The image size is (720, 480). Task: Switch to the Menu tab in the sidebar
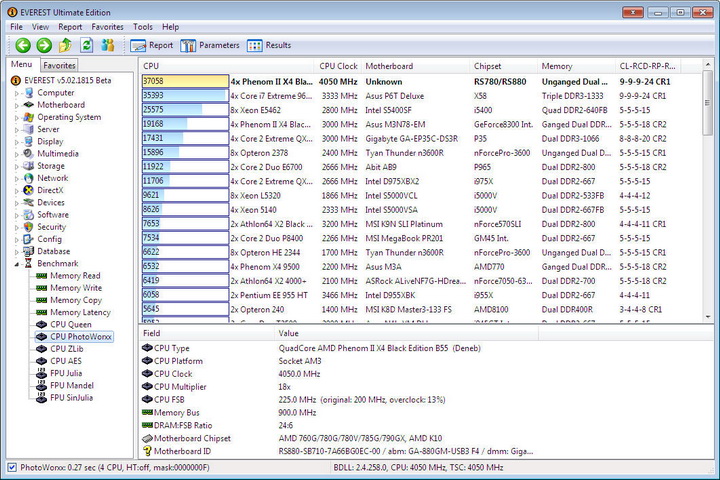click(x=22, y=64)
